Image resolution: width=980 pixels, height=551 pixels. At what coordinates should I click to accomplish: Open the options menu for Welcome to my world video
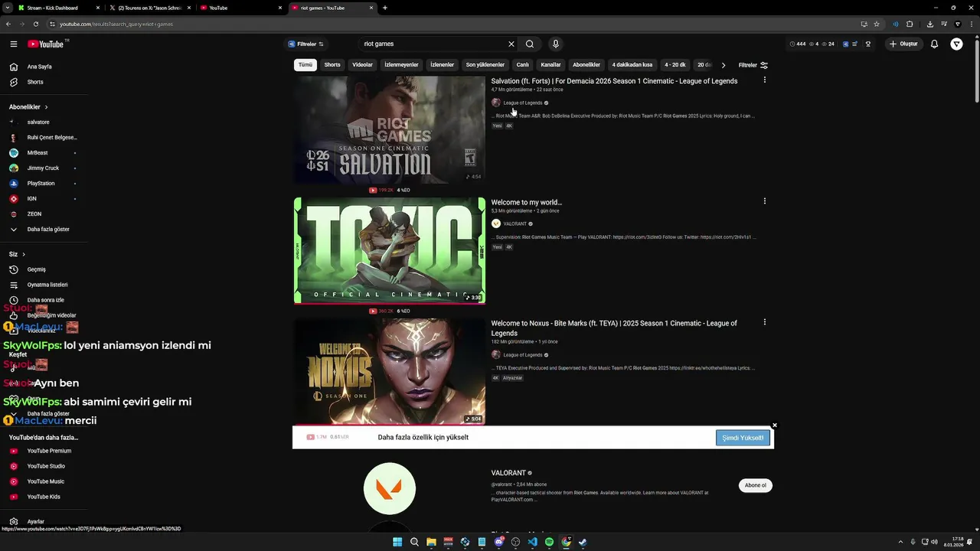pos(764,201)
